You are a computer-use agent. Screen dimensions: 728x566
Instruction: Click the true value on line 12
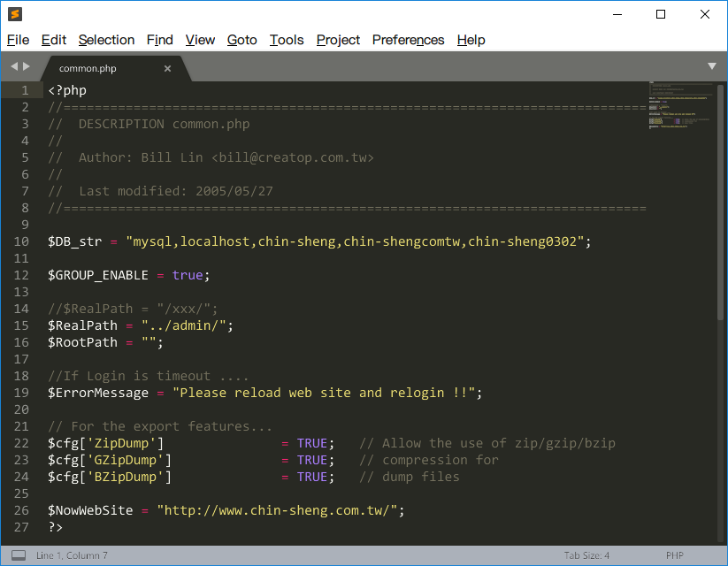pyautogui.click(x=188, y=275)
